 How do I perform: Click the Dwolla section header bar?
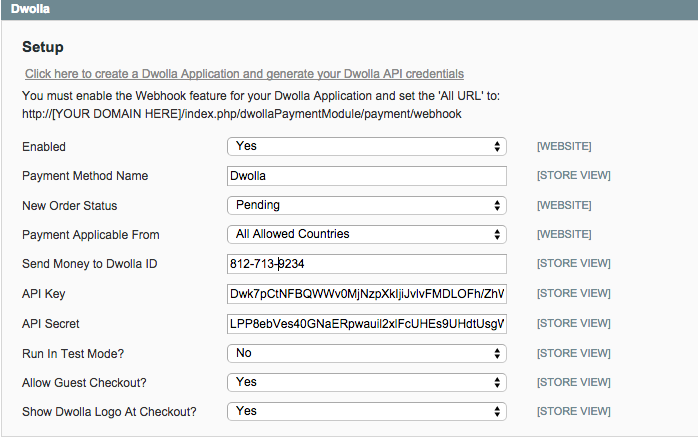[x=349, y=9]
